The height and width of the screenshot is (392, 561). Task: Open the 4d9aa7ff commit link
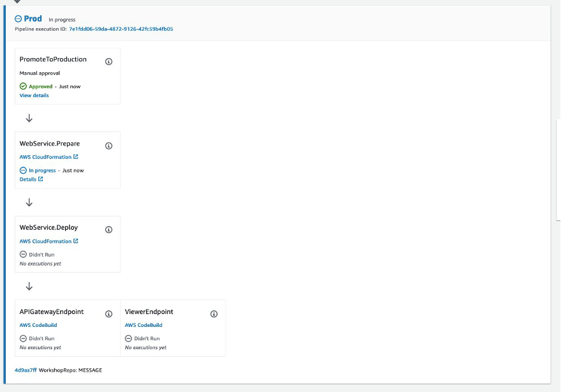pyautogui.click(x=26, y=370)
